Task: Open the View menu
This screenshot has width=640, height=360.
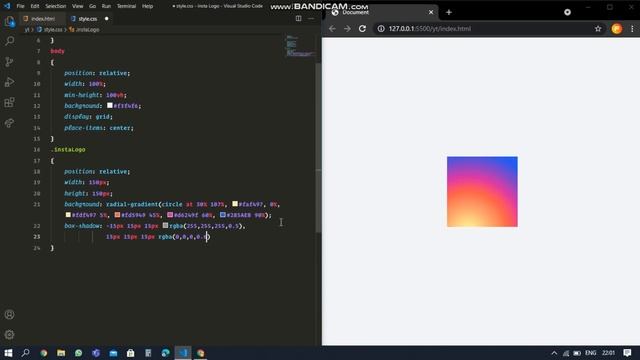Action: pos(78,6)
